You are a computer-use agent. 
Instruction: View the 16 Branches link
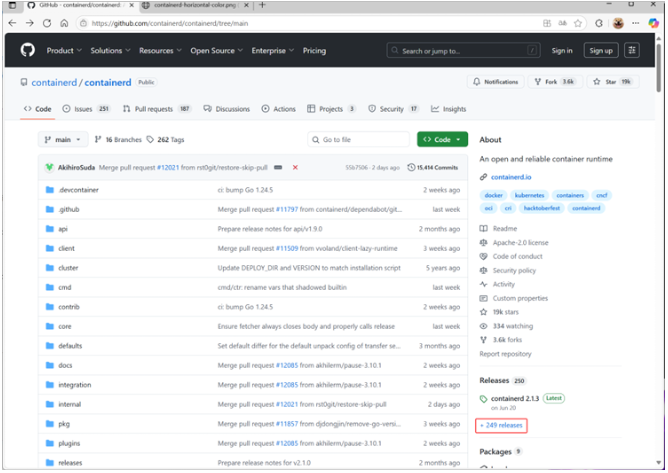(x=118, y=139)
